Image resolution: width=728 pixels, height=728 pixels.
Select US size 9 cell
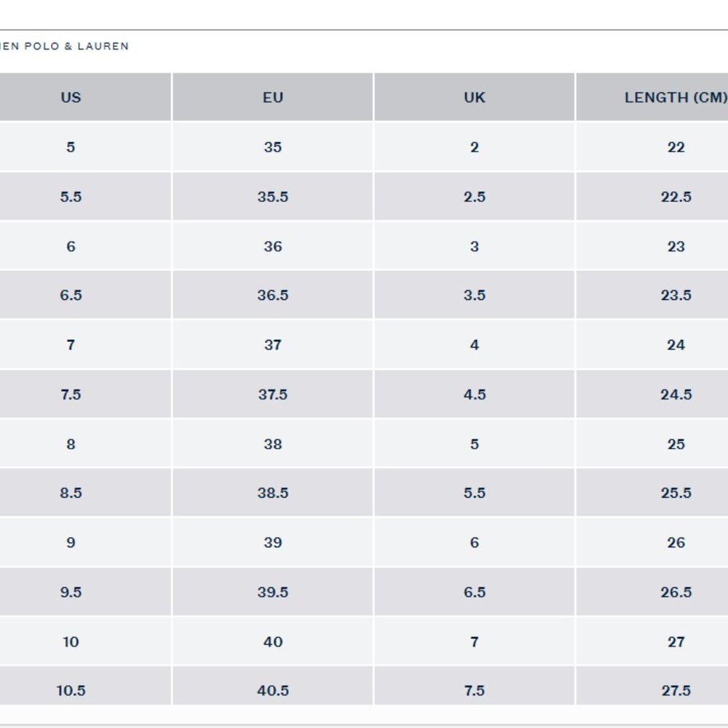click(71, 542)
